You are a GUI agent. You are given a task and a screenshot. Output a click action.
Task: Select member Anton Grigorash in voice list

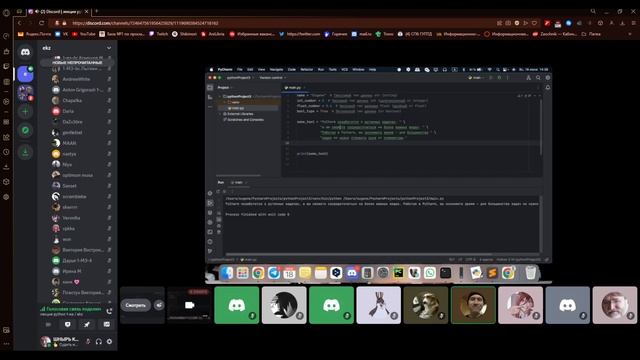pyautogui.click(x=82, y=90)
